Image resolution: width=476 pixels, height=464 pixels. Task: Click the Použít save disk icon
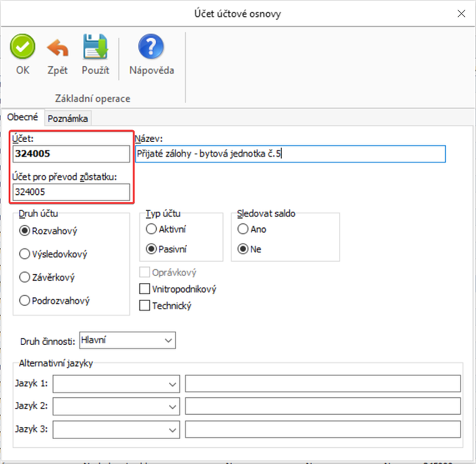pos(95,48)
